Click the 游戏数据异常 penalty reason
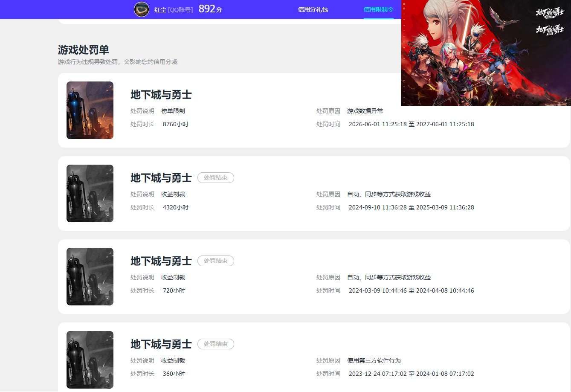The image size is (571, 392). [365, 111]
